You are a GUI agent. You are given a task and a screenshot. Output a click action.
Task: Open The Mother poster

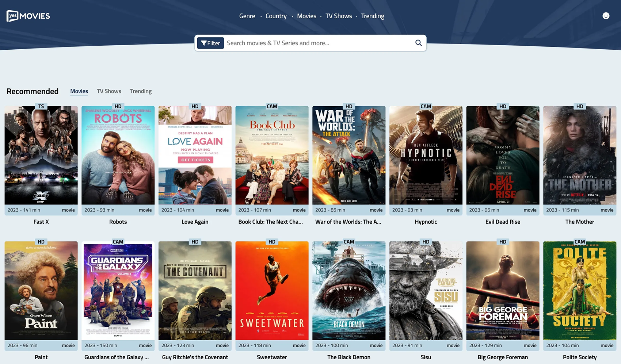[580, 155]
